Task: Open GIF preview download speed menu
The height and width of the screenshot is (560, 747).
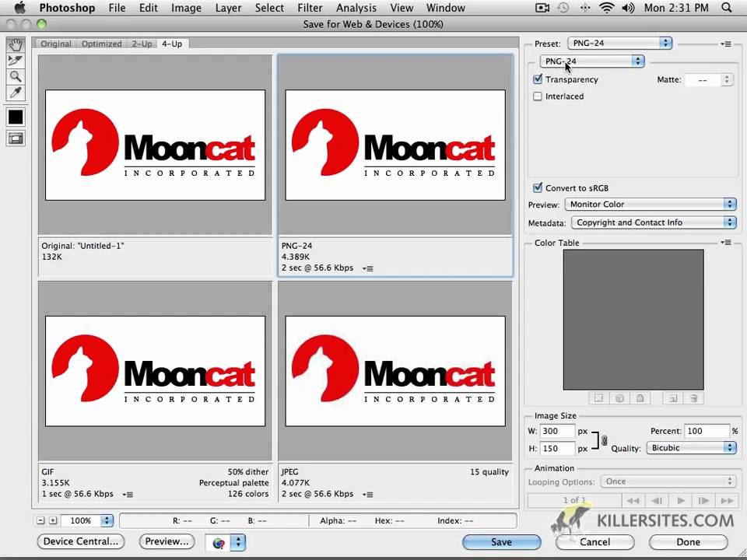Action: (127, 495)
